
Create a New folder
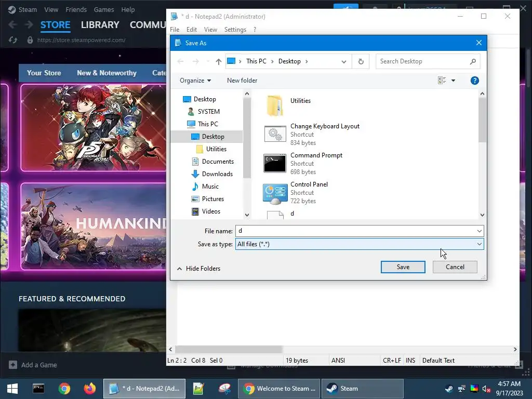242,81
